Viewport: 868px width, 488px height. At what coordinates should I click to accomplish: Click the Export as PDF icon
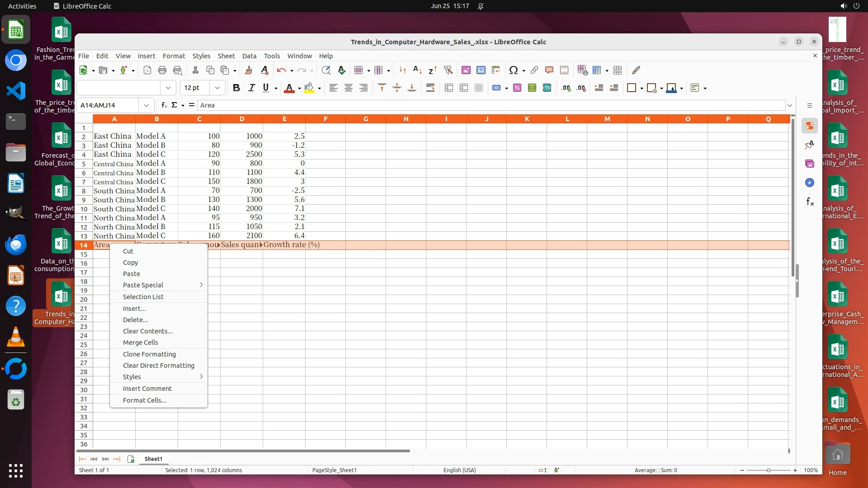pyautogui.click(x=147, y=70)
